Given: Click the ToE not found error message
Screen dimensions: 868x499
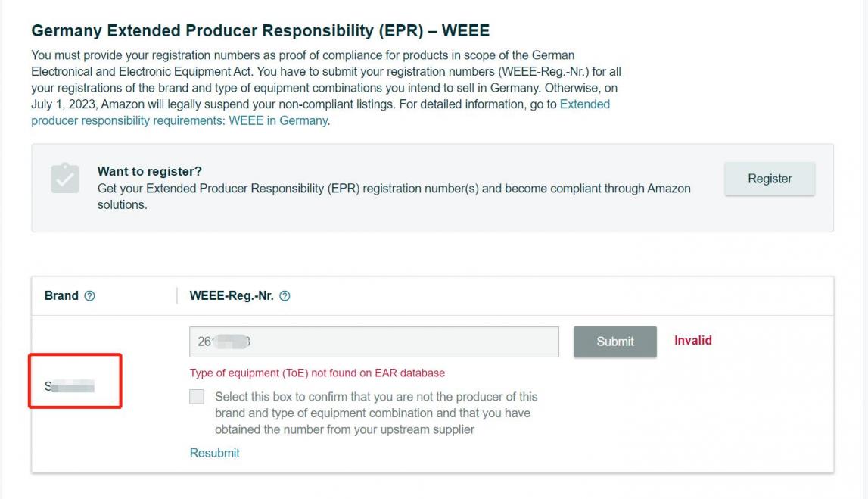Looking at the screenshot, I should [317, 373].
